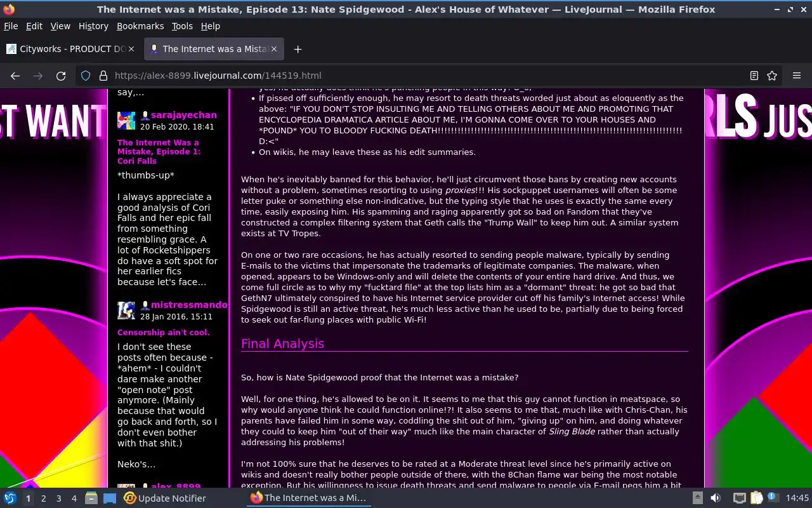The height and width of the screenshot is (508, 812).
Task: Open the wired network tray icon
Action: click(739, 498)
